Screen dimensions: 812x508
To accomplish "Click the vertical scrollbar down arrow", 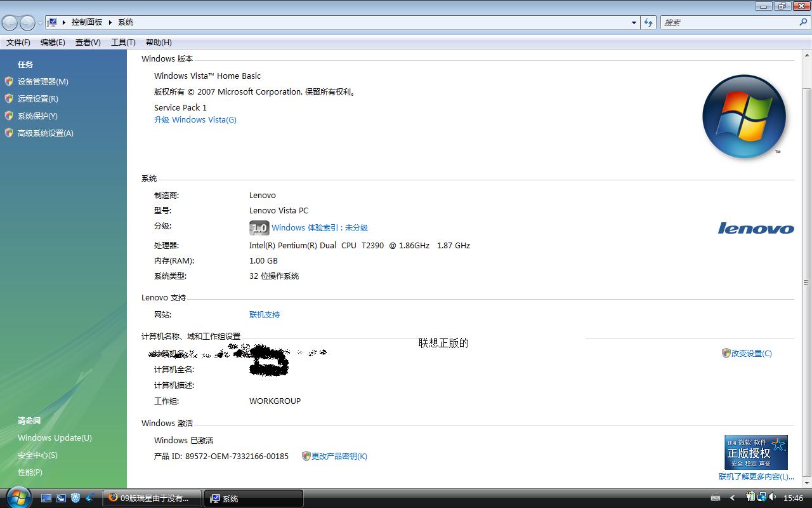I will coord(806,483).
